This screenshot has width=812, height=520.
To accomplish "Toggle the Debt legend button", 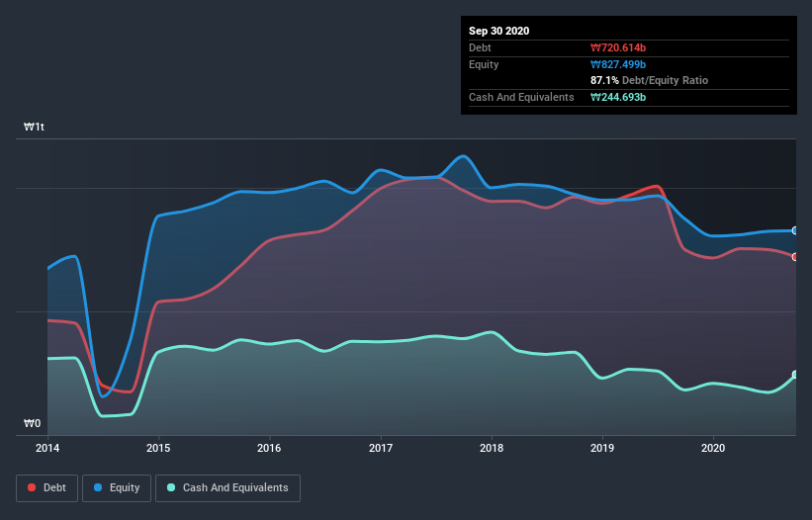I will click(46, 488).
